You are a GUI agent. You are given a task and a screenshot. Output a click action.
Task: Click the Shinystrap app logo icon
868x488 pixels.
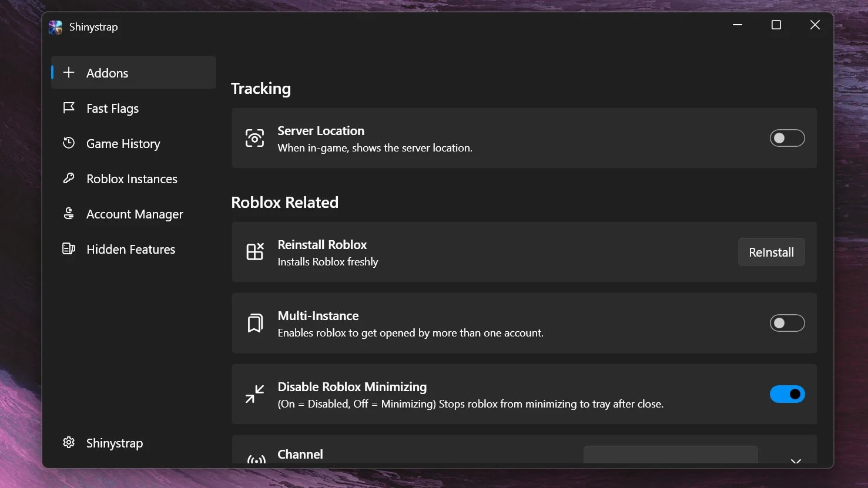[x=55, y=27]
